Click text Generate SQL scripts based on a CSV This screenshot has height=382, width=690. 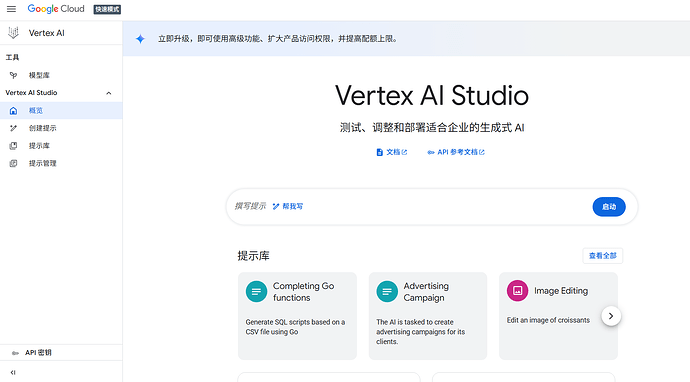click(x=295, y=327)
